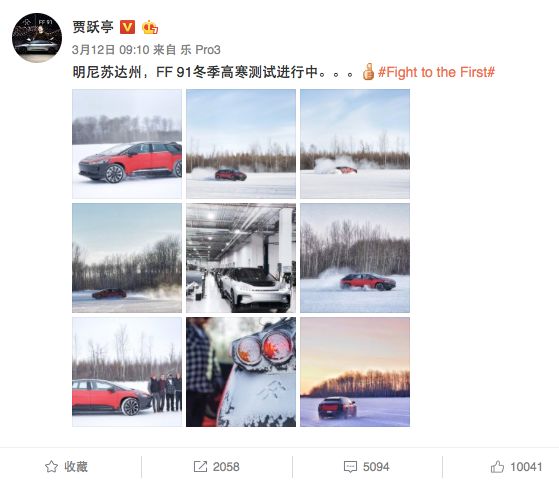
Task: Click the comment bubble icon
Action: 350,467
